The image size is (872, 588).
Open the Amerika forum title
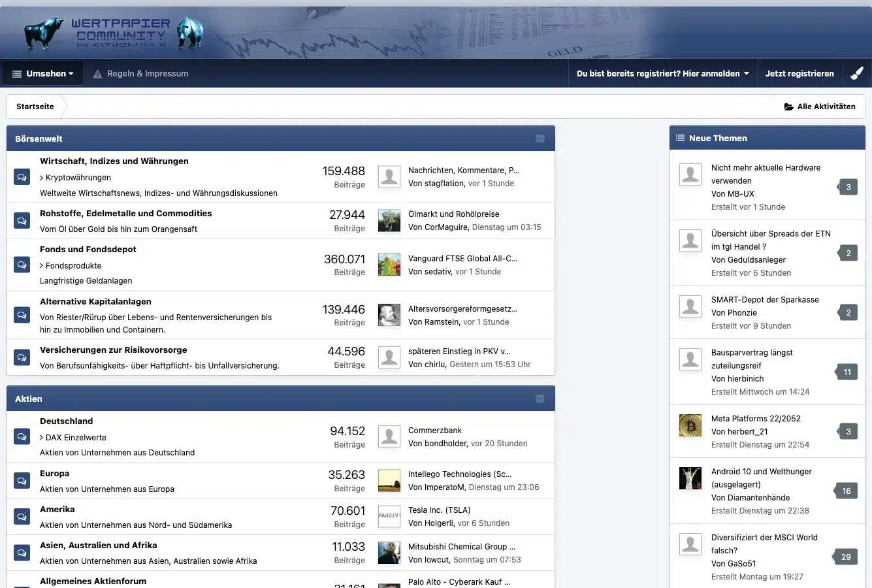click(57, 510)
